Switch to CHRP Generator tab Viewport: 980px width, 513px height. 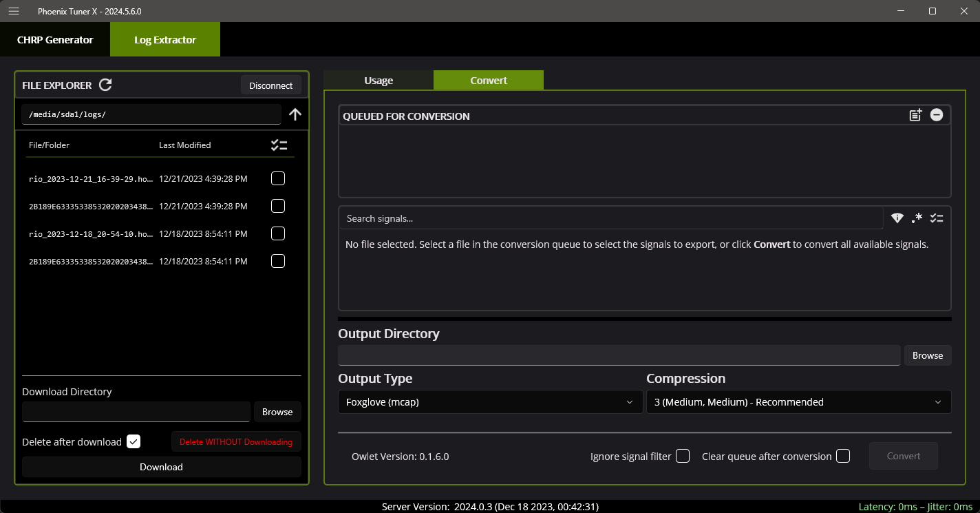(x=55, y=40)
